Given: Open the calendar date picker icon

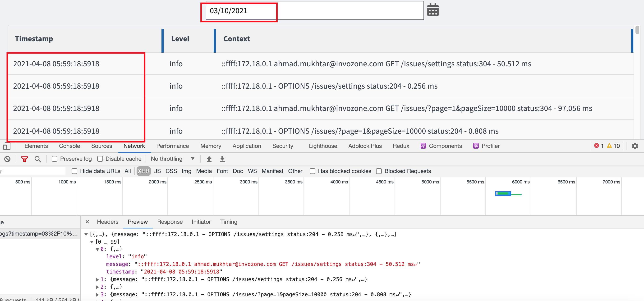Looking at the screenshot, I should point(433,10).
